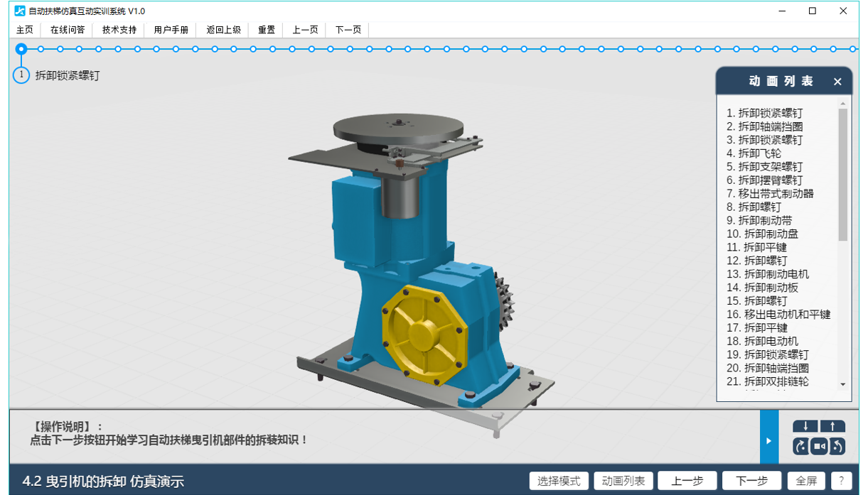Click the camera up arrow icon
The height and width of the screenshot is (495, 868).
(832, 426)
